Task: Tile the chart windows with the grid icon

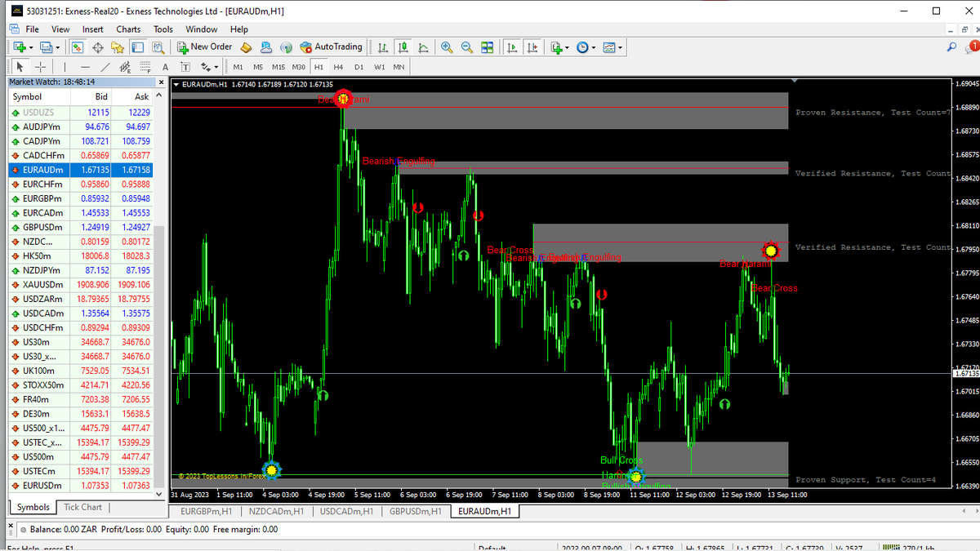Action: 488,47
